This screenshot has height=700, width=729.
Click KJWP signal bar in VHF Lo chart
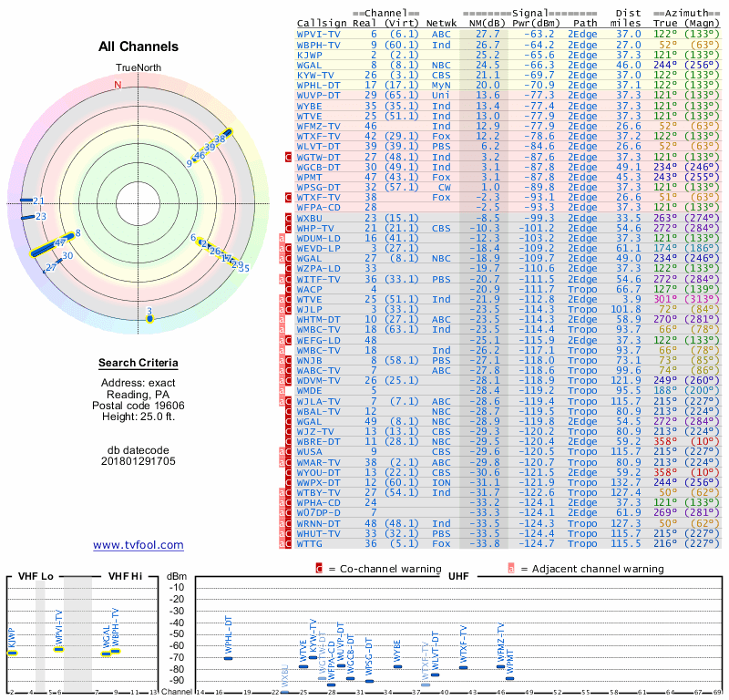[12, 653]
